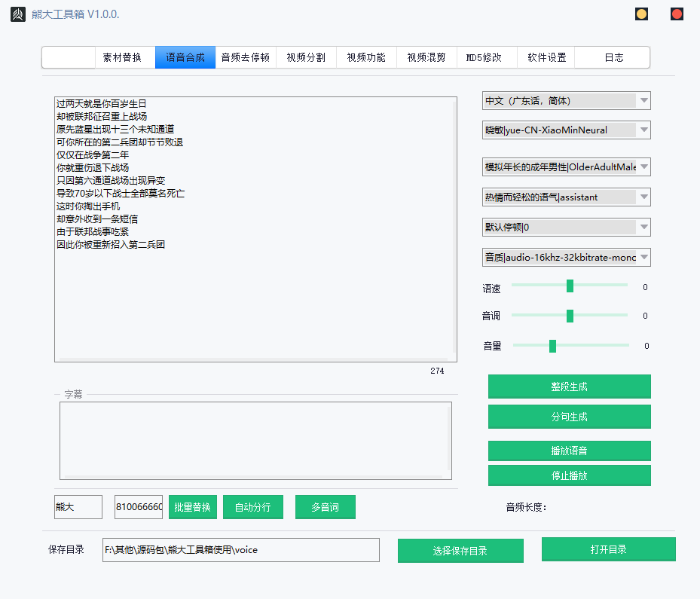Click the 音量 volume slider handle
This screenshot has width=700, height=599.
(552, 346)
